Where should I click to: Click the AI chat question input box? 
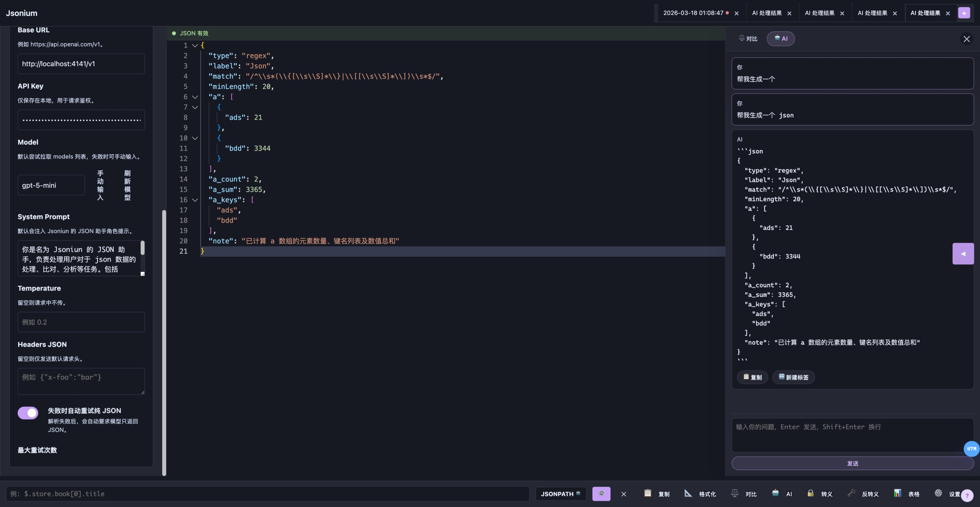tap(852, 435)
